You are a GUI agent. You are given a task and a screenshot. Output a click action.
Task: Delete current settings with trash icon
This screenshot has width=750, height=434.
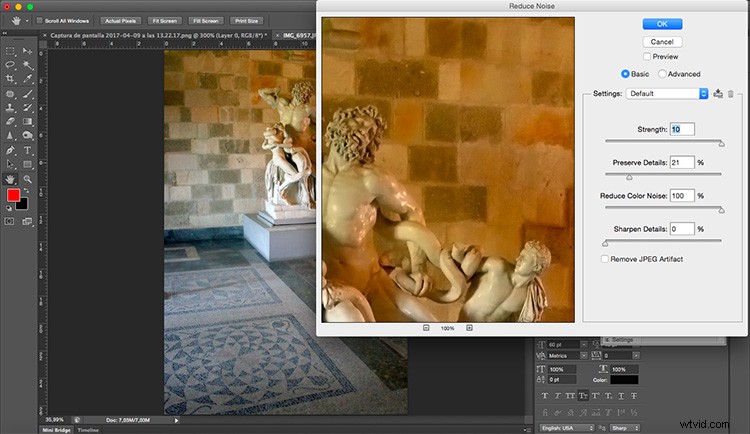(731, 94)
